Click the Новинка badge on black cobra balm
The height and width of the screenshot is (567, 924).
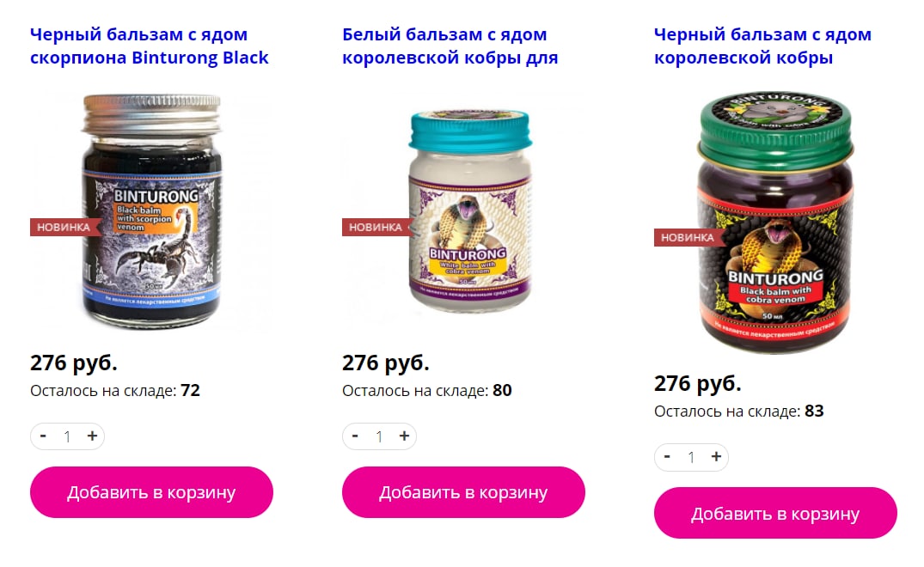(x=687, y=237)
